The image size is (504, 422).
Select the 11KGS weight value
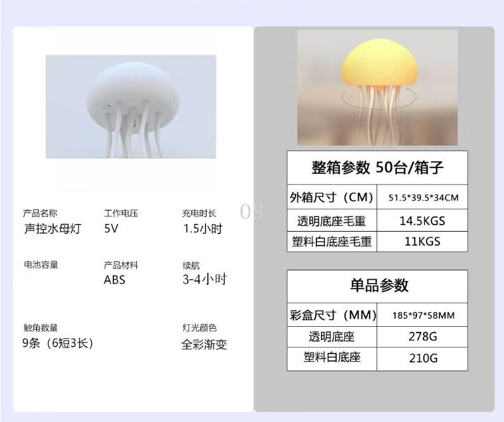coord(422,242)
